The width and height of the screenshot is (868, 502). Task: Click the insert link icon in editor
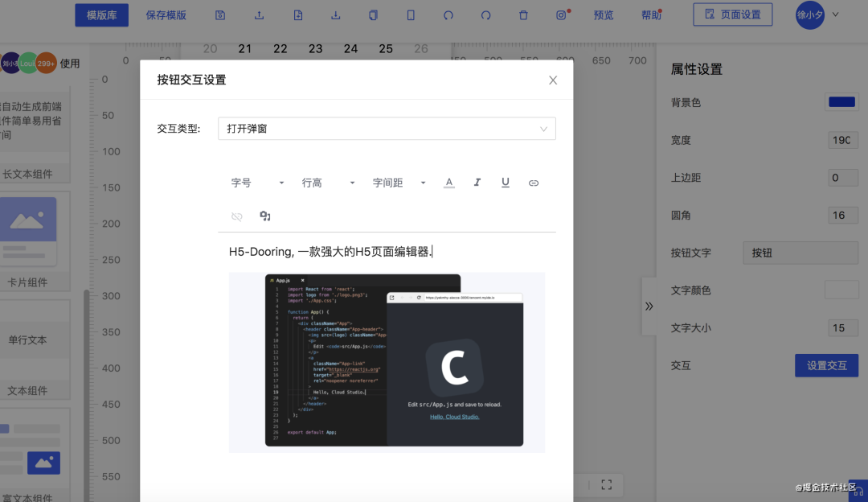pos(534,183)
